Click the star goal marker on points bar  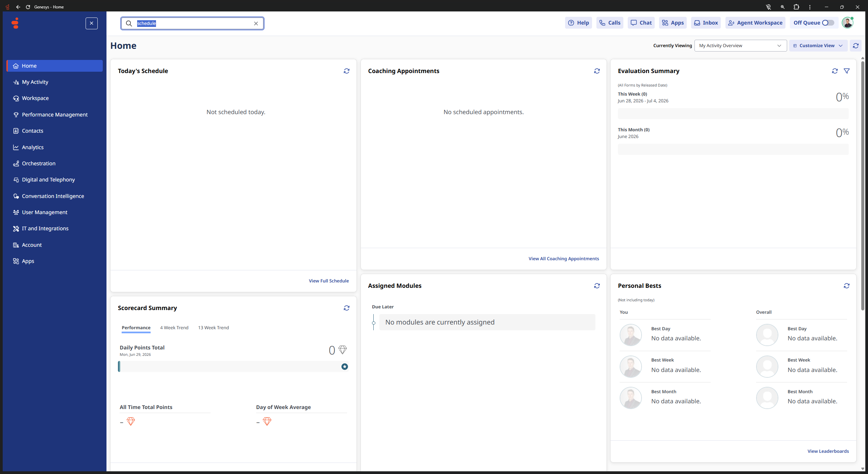coord(344,367)
